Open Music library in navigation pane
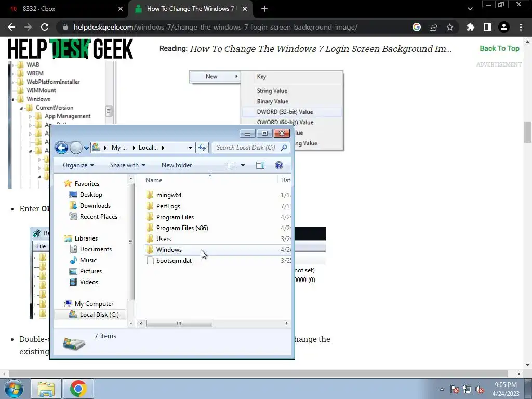 tap(83, 260)
